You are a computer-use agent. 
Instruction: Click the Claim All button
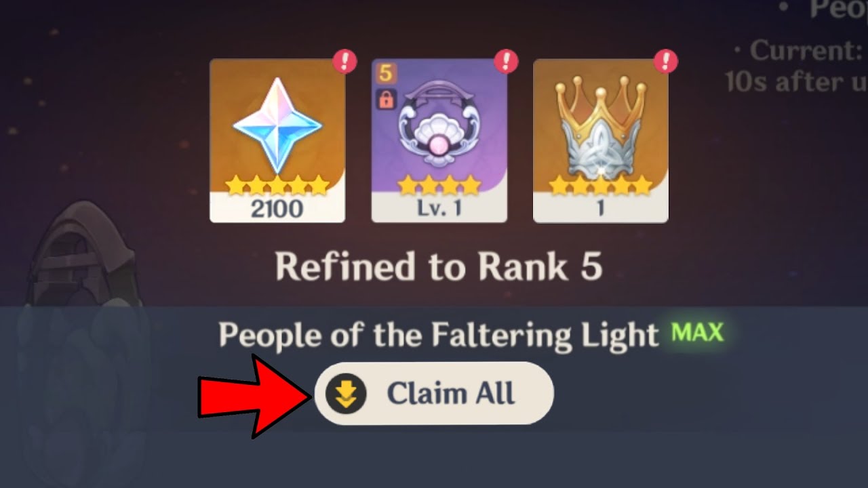coord(434,394)
